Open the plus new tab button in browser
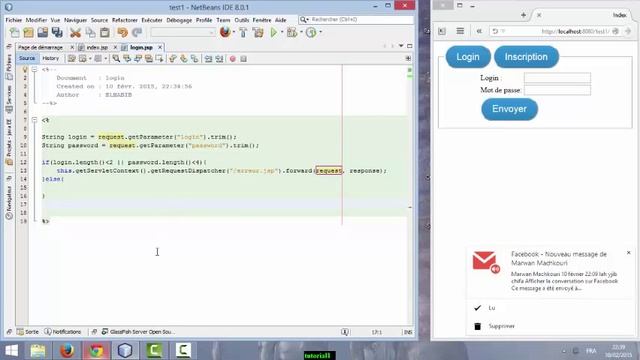 click(523, 15)
